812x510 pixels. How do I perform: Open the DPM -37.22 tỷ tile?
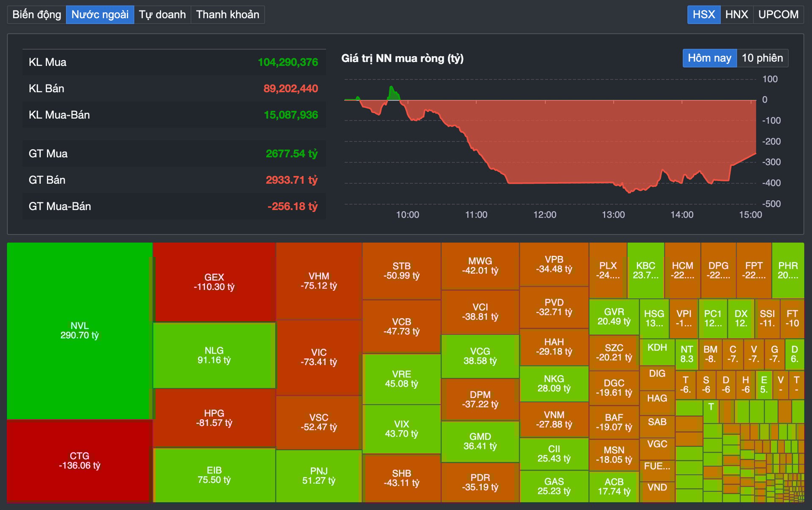[480, 399]
